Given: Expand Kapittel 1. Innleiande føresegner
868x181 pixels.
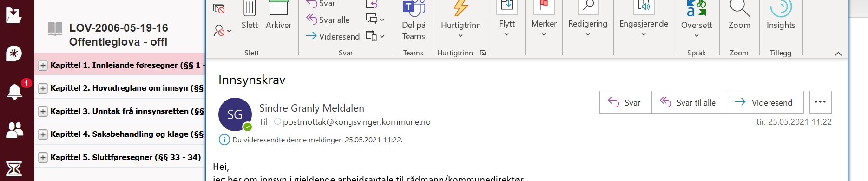Looking at the screenshot, I should (43, 65).
